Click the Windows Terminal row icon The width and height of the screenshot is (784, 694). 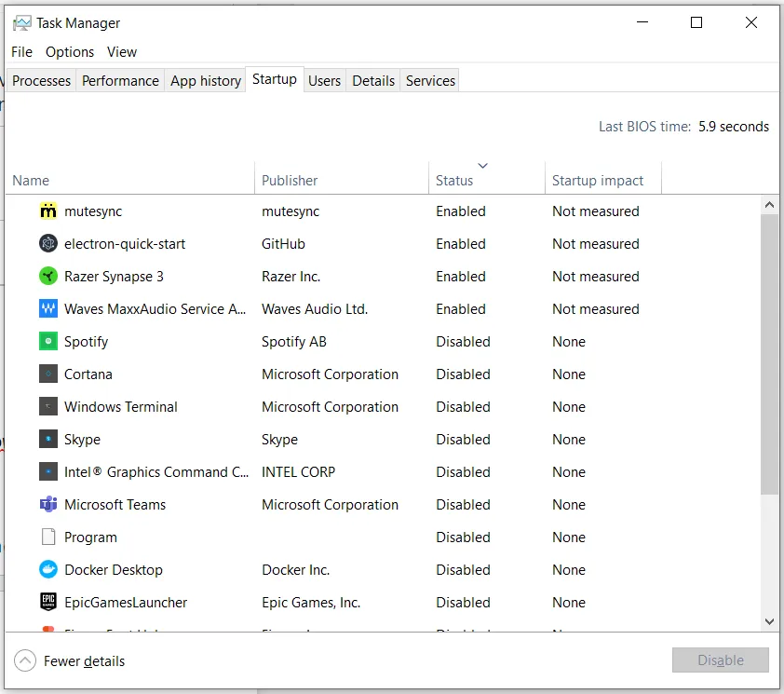coord(48,406)
